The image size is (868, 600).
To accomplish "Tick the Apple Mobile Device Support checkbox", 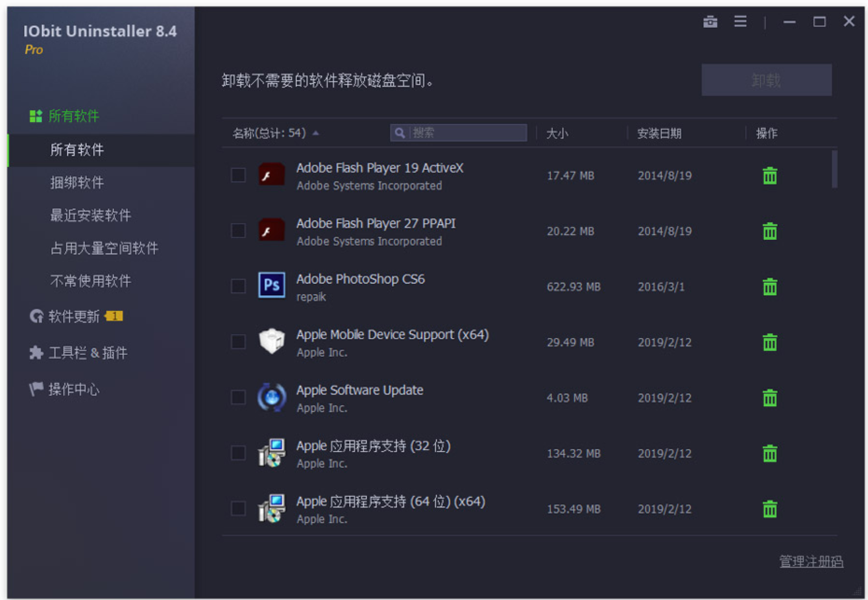I will click(238, 342).
